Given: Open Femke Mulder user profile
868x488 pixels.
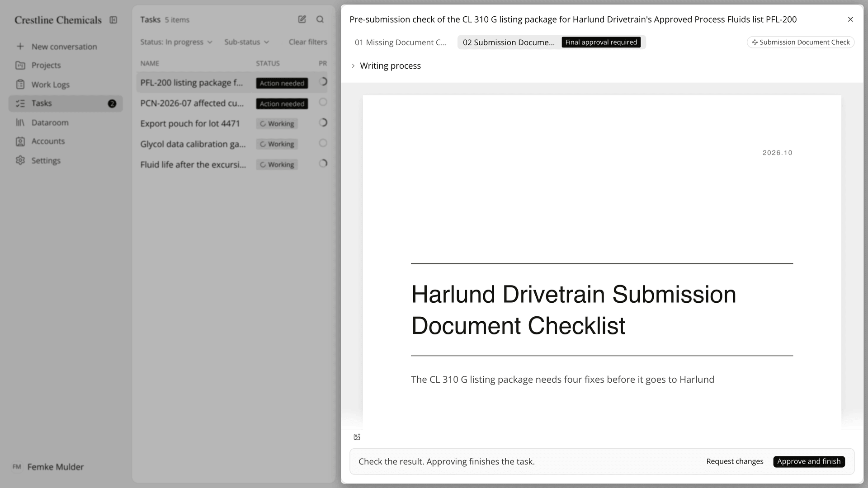Looking at the screenshot, I should pos(48,467).
